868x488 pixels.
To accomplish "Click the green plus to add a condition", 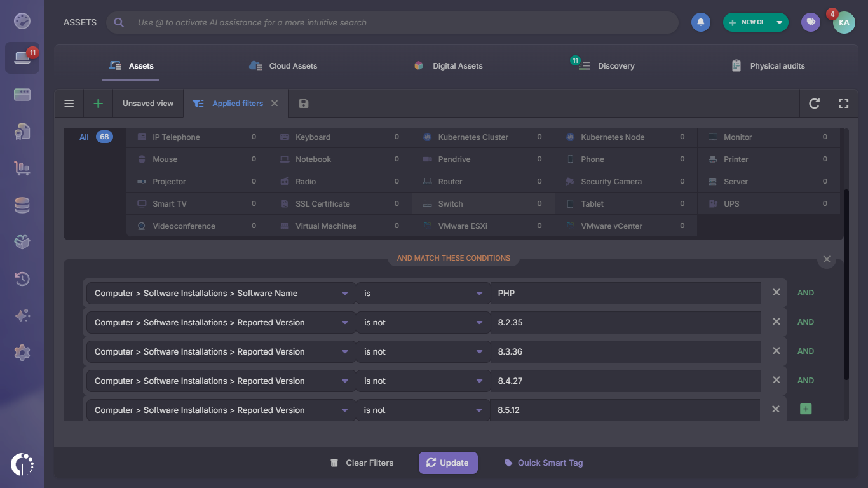I will tap(806, 409).
